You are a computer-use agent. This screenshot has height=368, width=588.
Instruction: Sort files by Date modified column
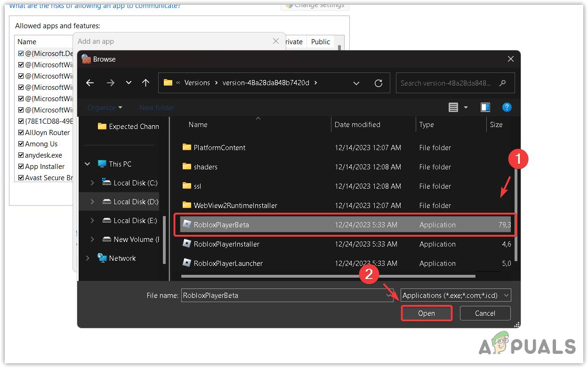[357, 125]
